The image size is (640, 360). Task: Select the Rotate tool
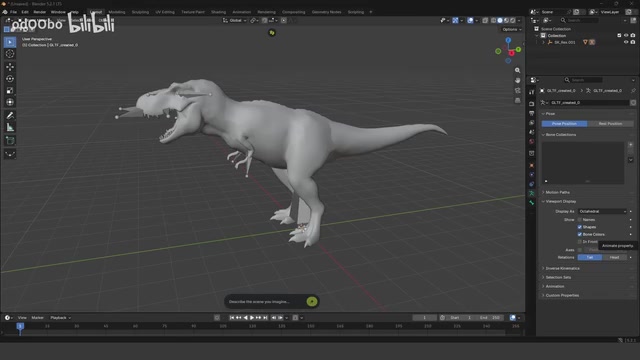tap(10, 78)
